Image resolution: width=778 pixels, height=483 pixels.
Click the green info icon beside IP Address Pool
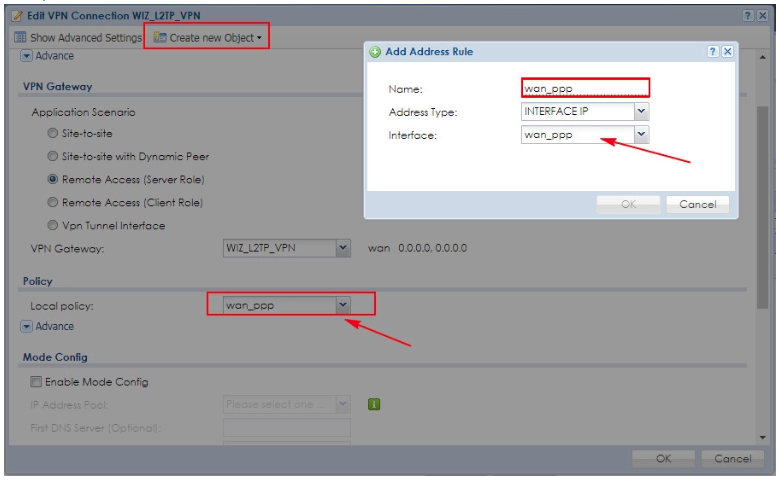(374, 404)
